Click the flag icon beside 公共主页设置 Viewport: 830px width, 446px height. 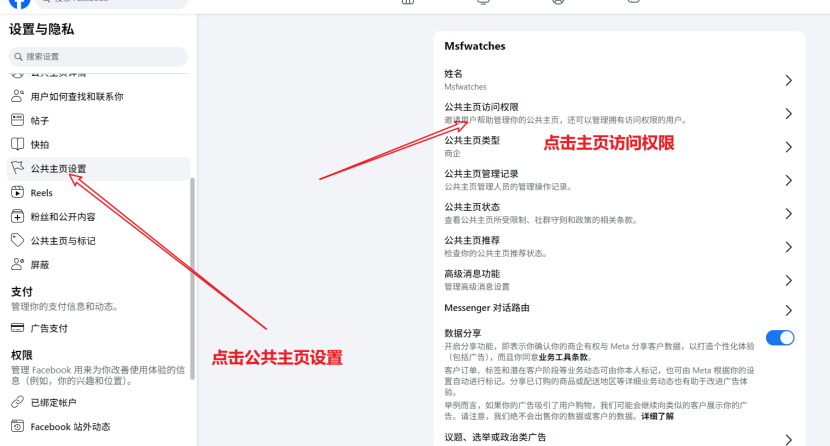(17, 168)
